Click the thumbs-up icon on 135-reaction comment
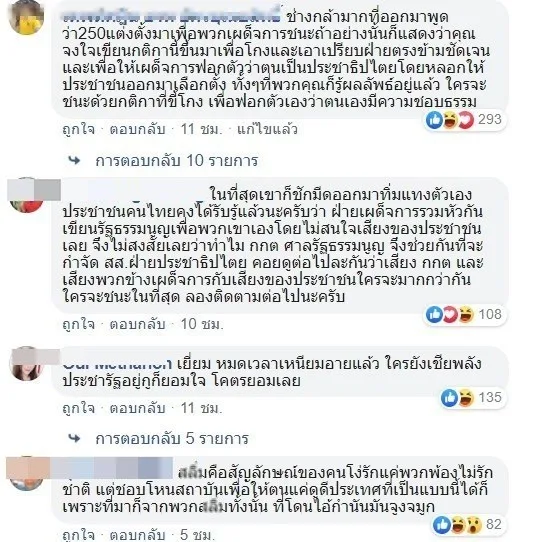The height and width of the screenshot is (542, 542). [x=449, y=398]
